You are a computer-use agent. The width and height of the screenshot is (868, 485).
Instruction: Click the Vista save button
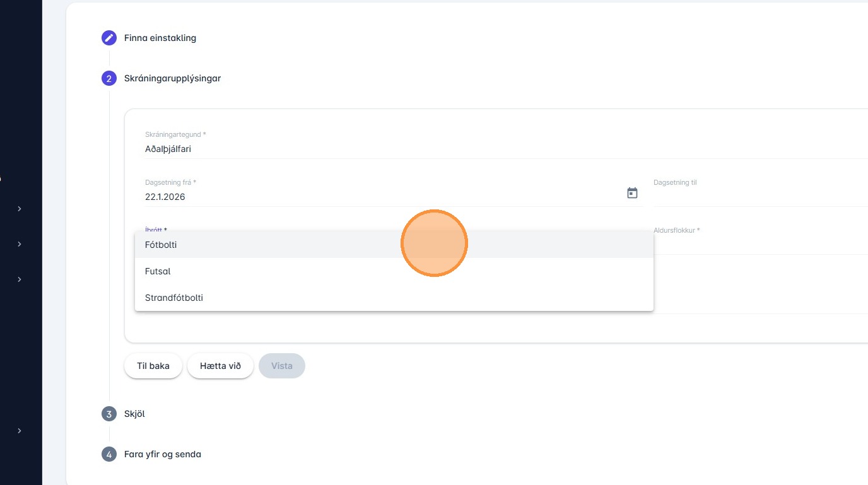tap(282, 366)
